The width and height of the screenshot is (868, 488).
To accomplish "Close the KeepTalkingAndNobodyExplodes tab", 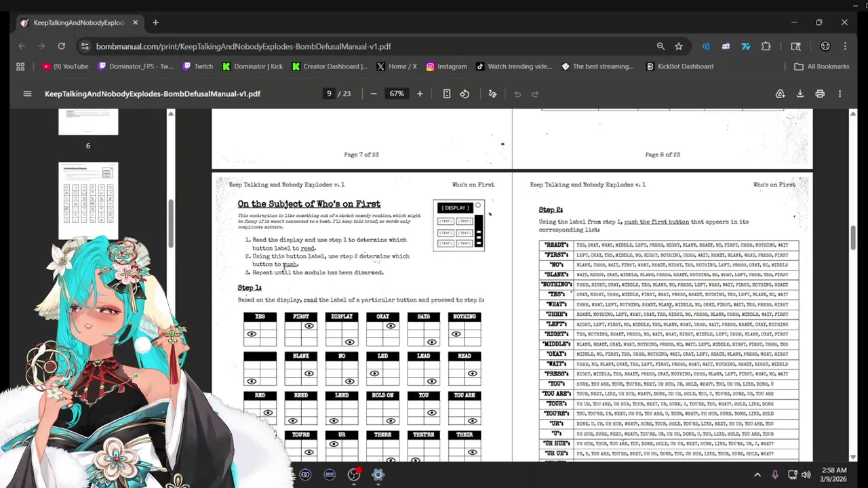I will (135, 22).
